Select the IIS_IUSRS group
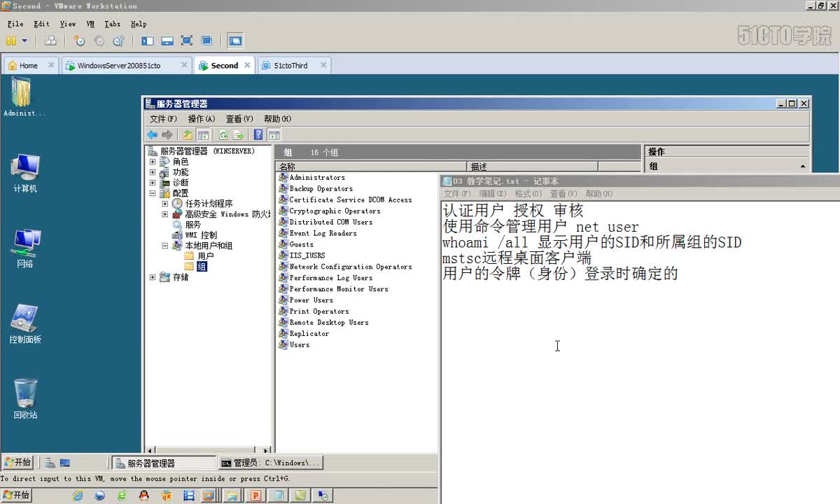 [x=307, y=255]
